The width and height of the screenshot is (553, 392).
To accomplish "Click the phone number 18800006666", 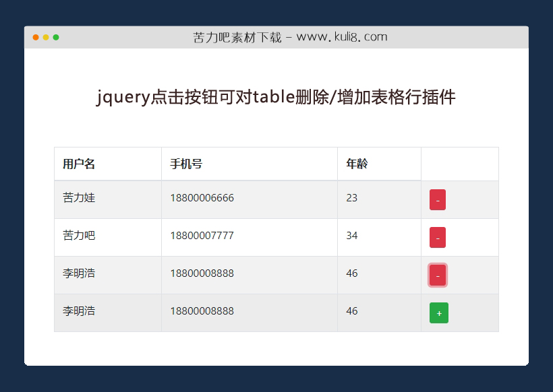I will point(201,198).
